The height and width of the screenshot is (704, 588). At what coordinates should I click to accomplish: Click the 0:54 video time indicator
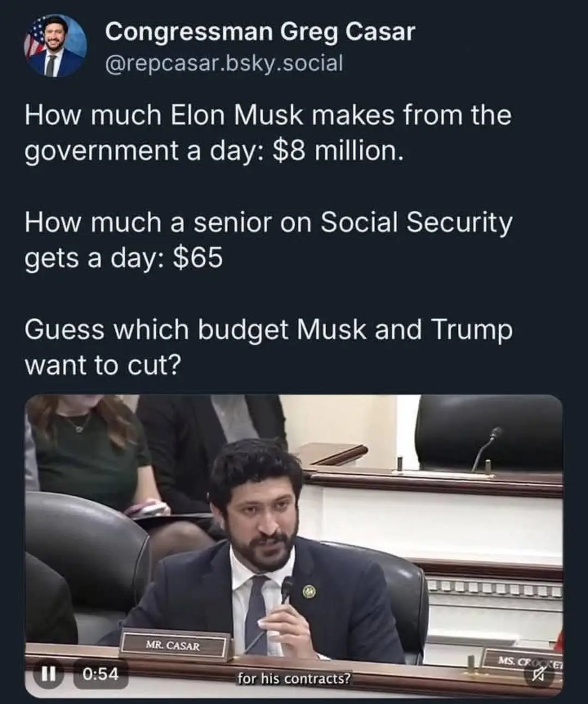101,674
